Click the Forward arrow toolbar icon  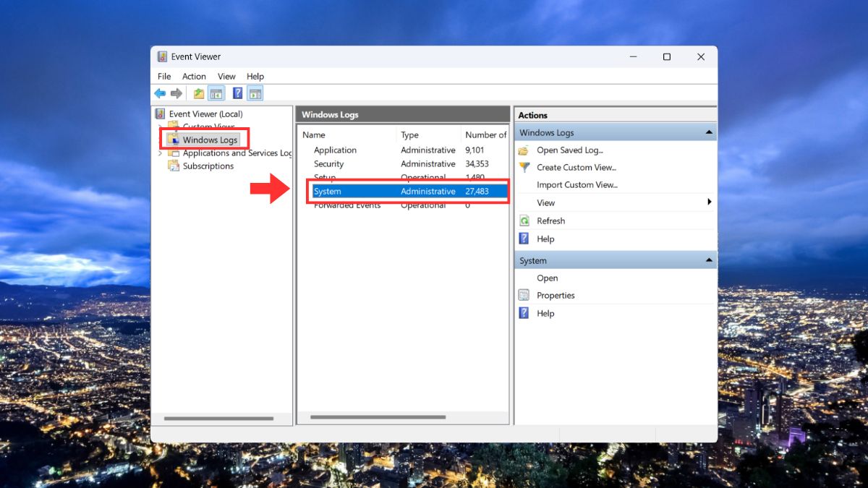176,93
